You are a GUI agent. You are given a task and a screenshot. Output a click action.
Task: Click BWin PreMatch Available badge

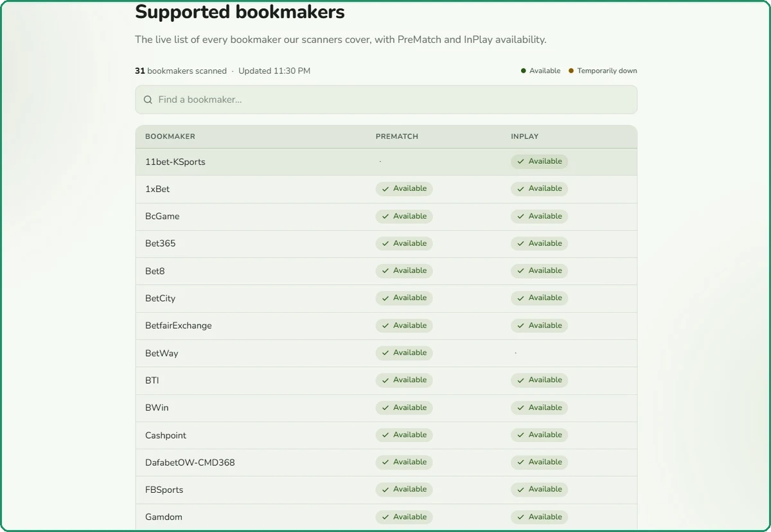click(x=404, y=407)
